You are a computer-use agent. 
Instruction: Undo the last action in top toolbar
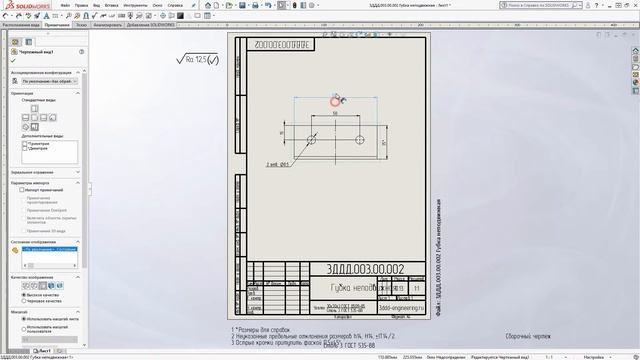tap(268, 5)
